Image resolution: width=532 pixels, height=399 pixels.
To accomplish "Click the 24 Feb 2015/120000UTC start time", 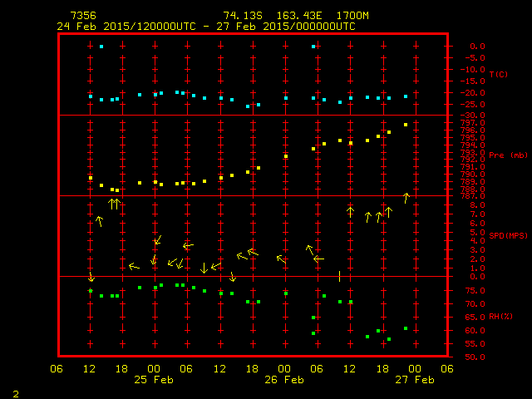I will coord(121,27).
